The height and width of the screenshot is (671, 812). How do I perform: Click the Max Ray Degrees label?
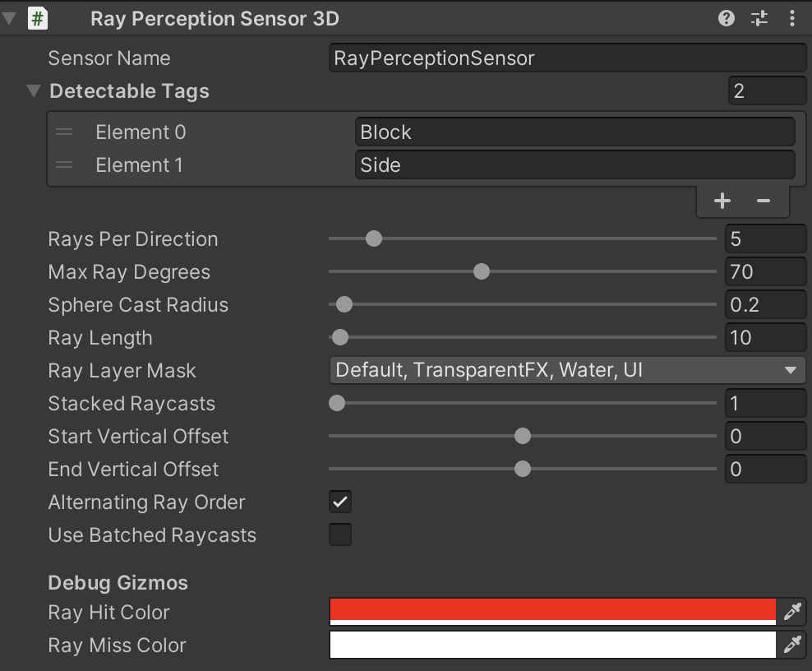tap(130, 272)
